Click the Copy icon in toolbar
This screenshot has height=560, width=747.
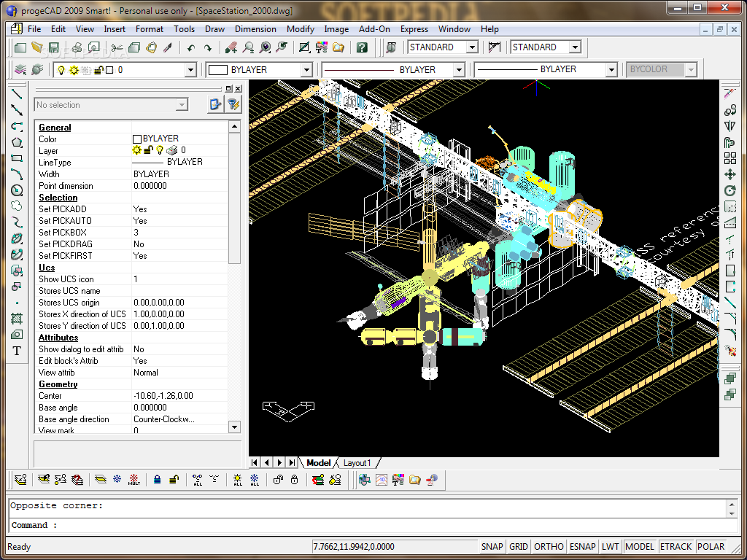134,47
